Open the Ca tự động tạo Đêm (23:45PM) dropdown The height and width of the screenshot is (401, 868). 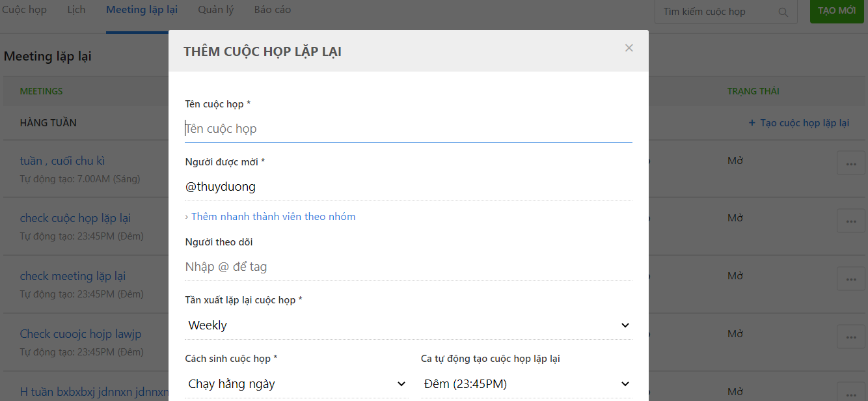point(526,384)
